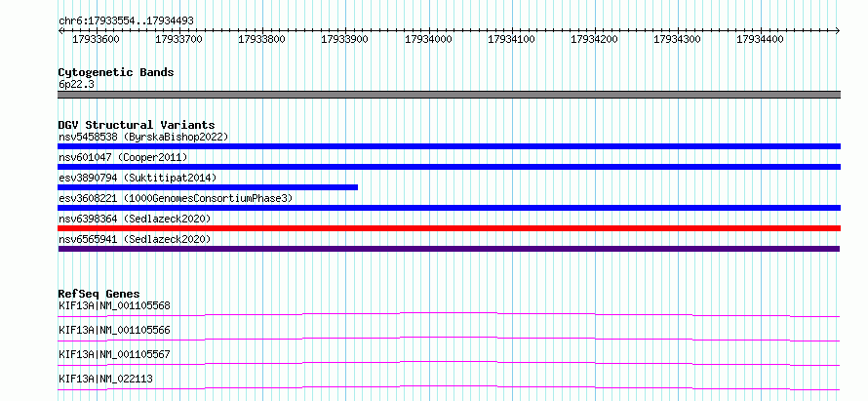868x401 pixels.
Task: Click the Cytogenetic Bands track title
Action: click(x=116, y=72)
